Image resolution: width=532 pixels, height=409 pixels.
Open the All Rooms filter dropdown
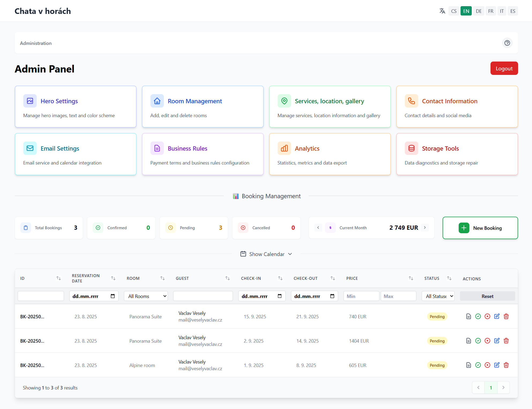[x=146, y=296]
